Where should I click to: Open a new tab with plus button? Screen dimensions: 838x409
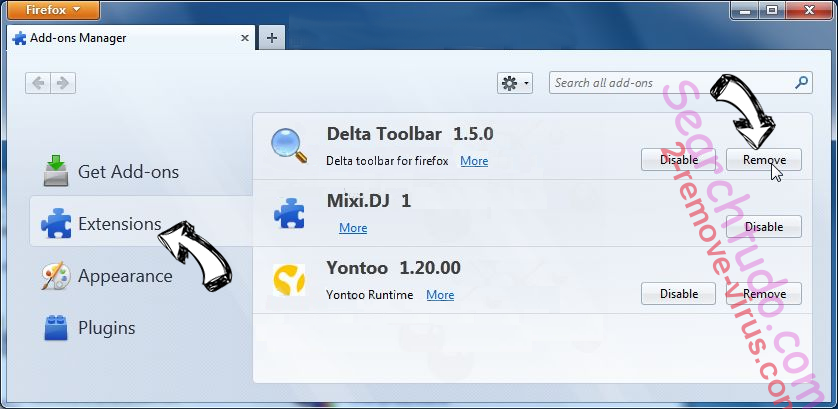click(x=271, y=38)
